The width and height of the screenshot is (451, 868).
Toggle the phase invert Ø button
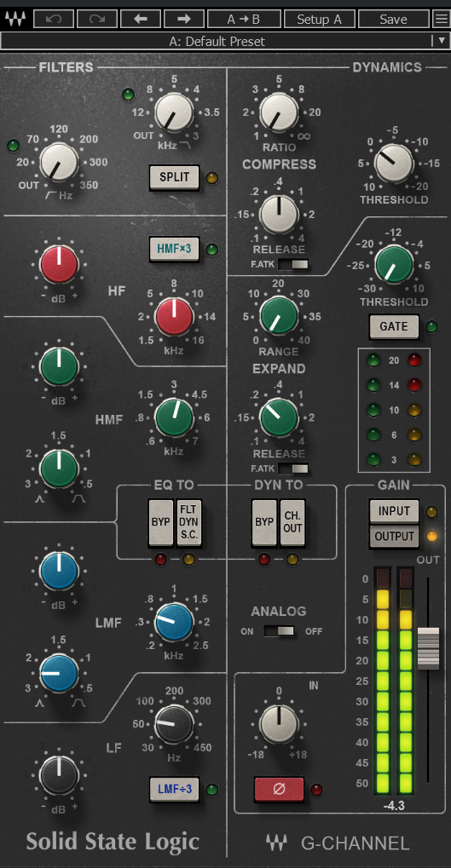tap(280, 790)
